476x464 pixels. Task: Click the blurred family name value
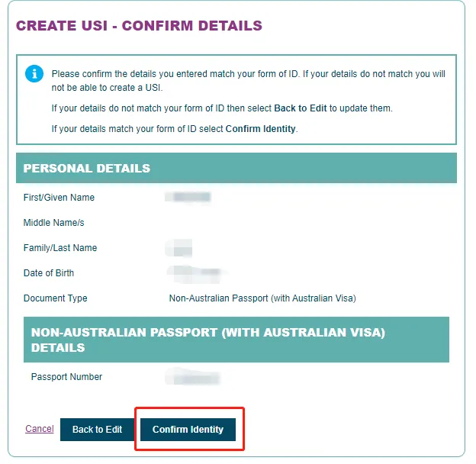(181, 247)
